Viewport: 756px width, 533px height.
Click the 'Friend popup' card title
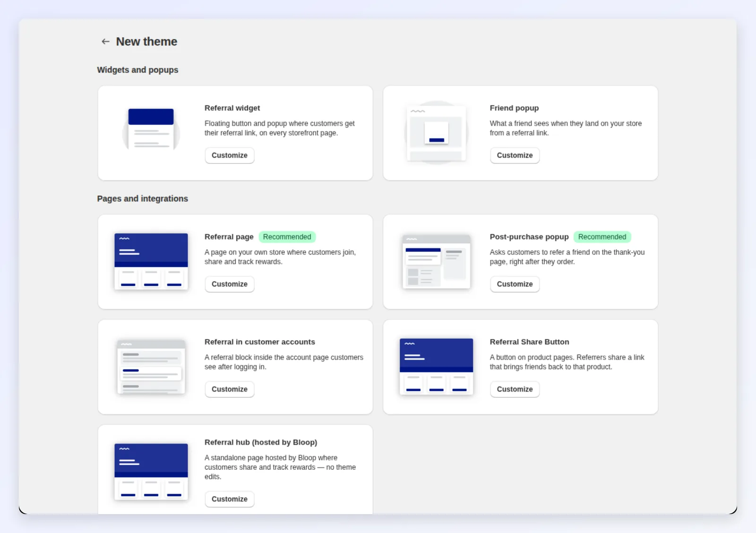click(x=514, y=108)
